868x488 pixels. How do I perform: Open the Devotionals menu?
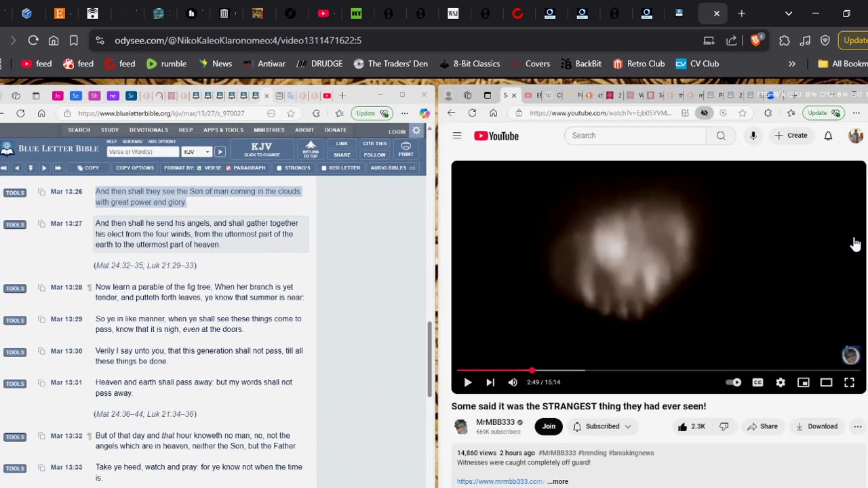point(149,130)
